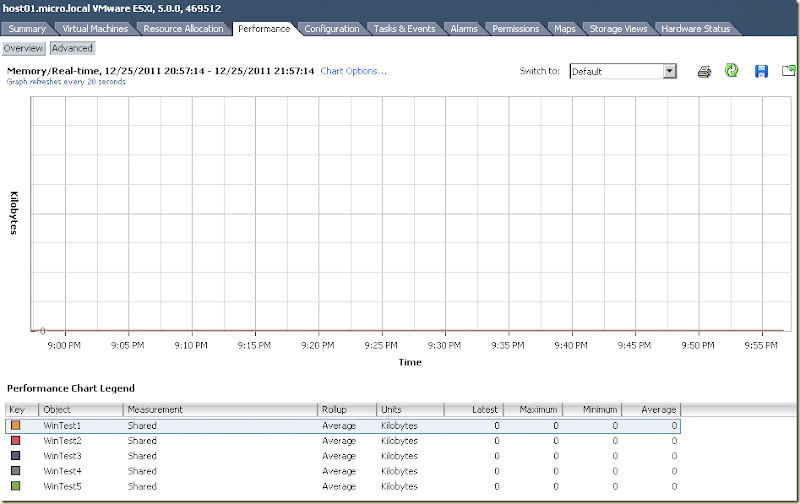Click the Units column header

click(410, 410)
